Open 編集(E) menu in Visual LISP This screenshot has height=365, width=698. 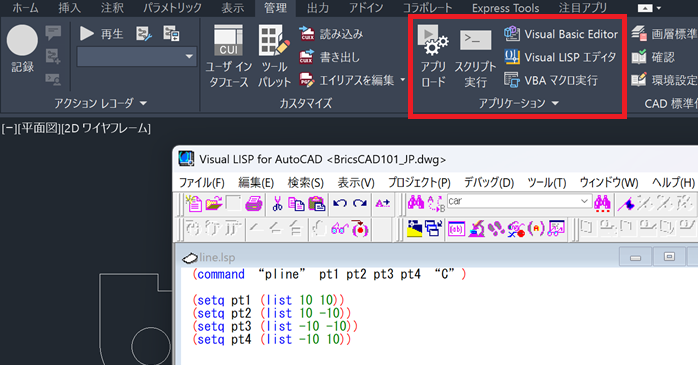pos(256,182)
